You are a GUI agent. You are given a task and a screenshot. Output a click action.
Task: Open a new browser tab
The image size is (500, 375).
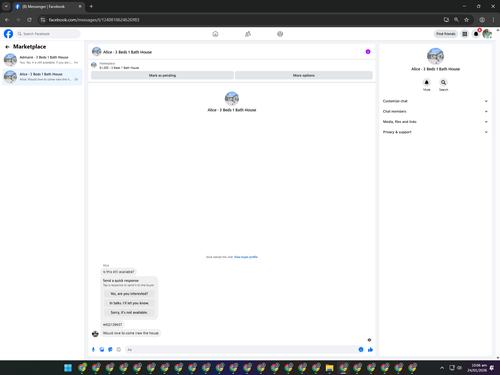[x=91, y=6]
